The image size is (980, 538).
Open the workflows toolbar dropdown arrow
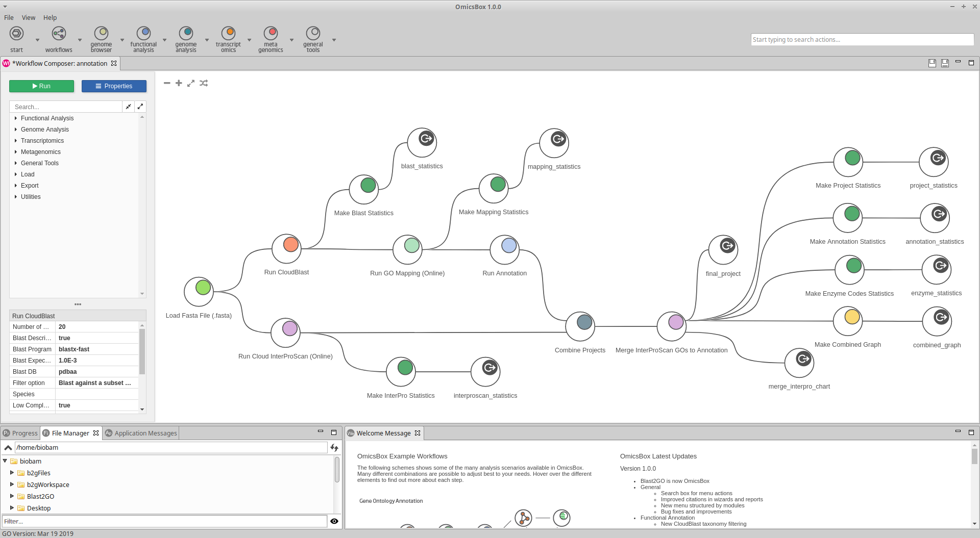80,40
